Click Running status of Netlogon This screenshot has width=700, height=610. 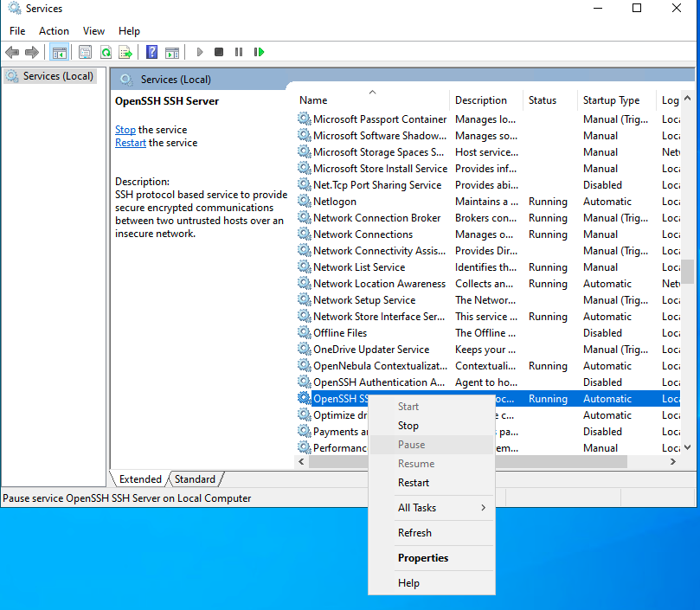548,202
